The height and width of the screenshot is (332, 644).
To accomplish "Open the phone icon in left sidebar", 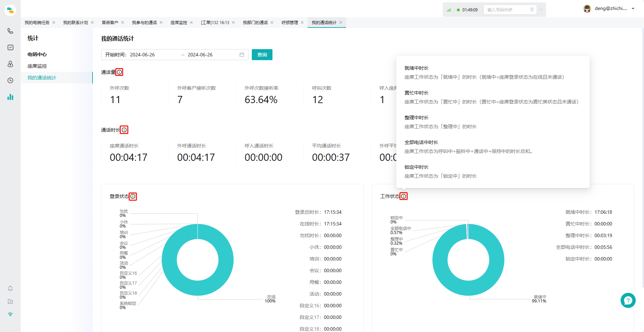I will [x=10, y=31].
